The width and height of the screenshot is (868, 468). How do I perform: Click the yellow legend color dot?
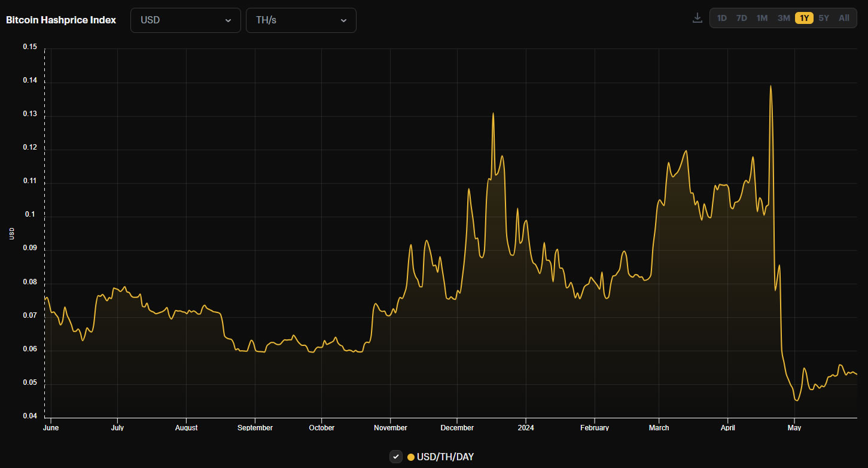411,457
